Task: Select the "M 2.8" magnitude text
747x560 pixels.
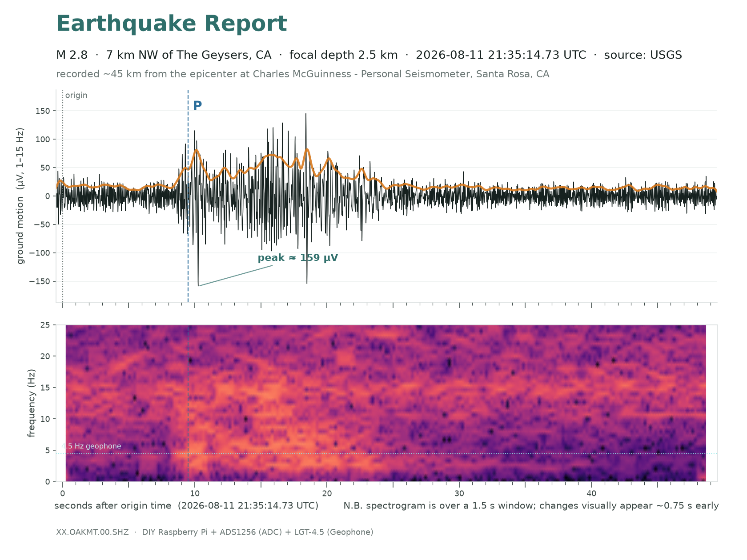Action: coord(72,55)
